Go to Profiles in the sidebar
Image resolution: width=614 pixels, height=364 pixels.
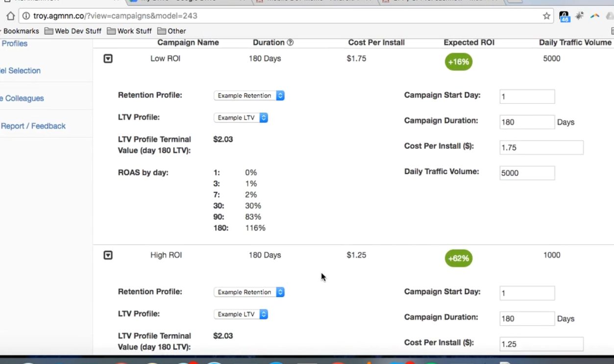(15, 44)
